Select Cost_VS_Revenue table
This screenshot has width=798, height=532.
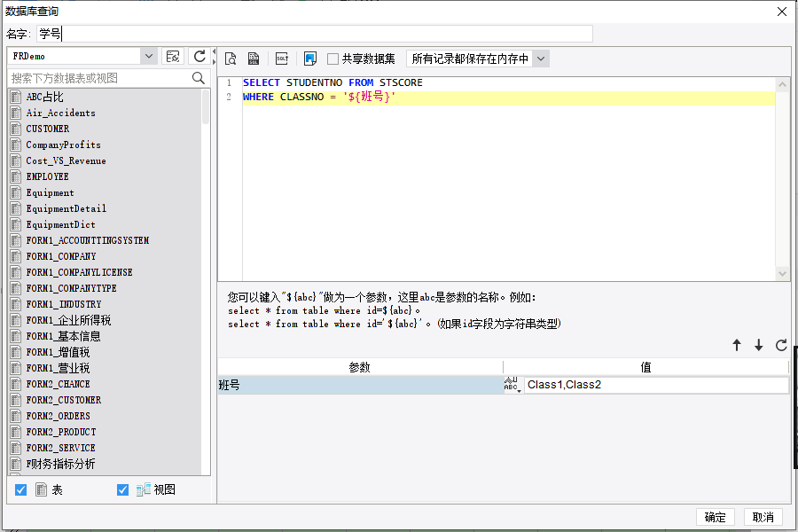pos(66,160)
